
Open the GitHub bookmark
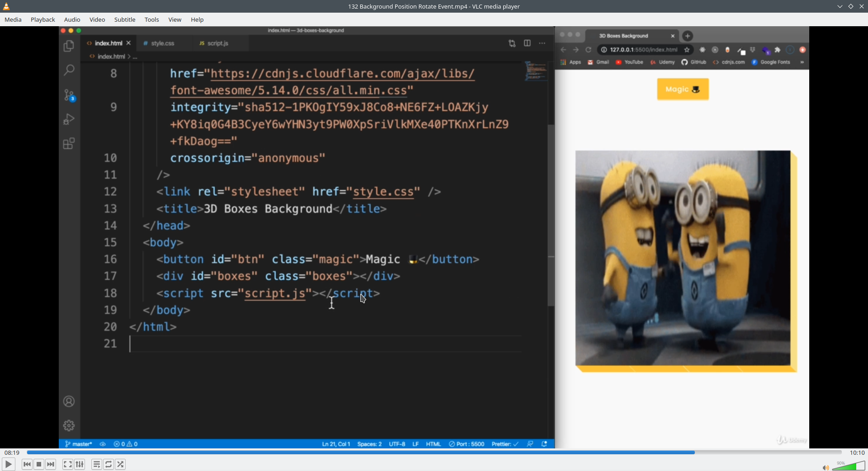point(694,62)
